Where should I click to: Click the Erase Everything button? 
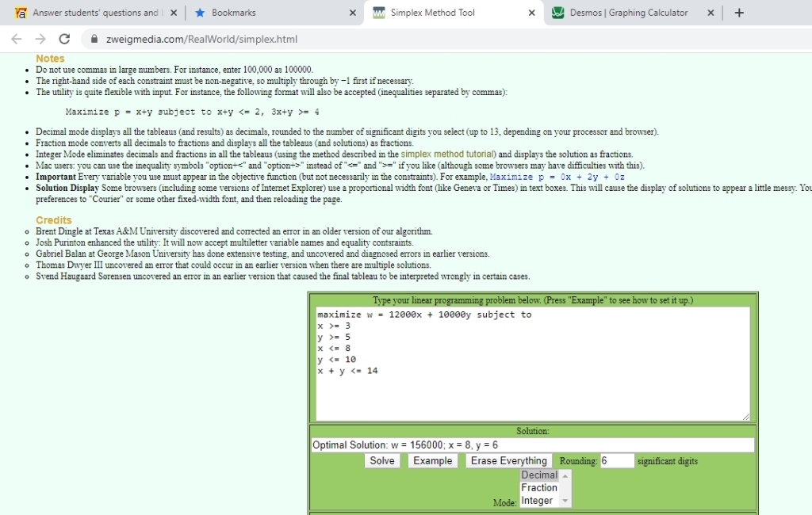[x=508, y=460]
